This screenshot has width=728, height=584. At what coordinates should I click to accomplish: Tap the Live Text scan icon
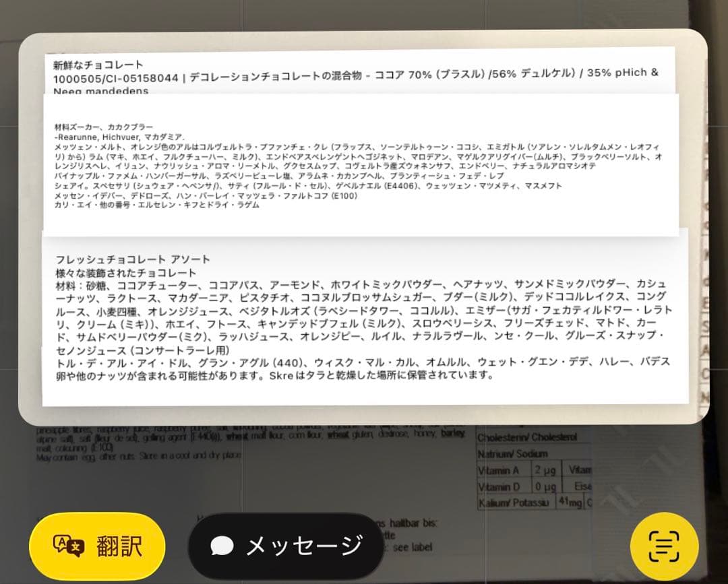[x=664, y=547]
